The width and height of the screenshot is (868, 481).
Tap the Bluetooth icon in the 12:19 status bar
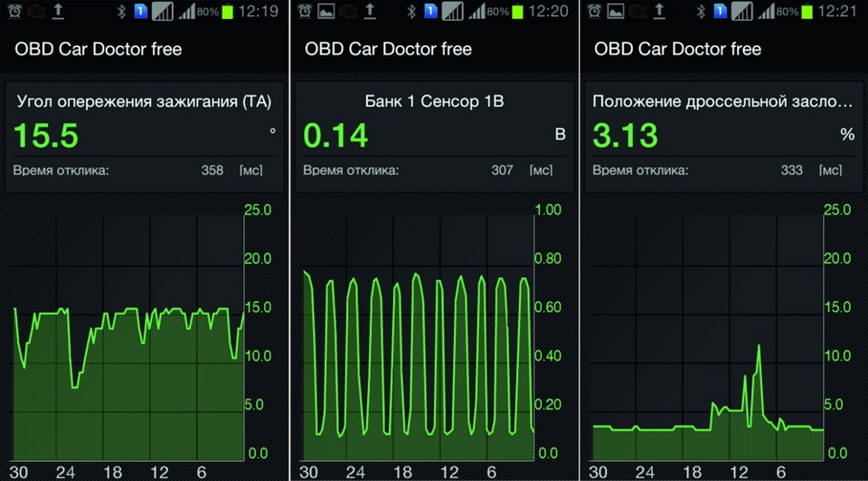(x=121, y=12)
